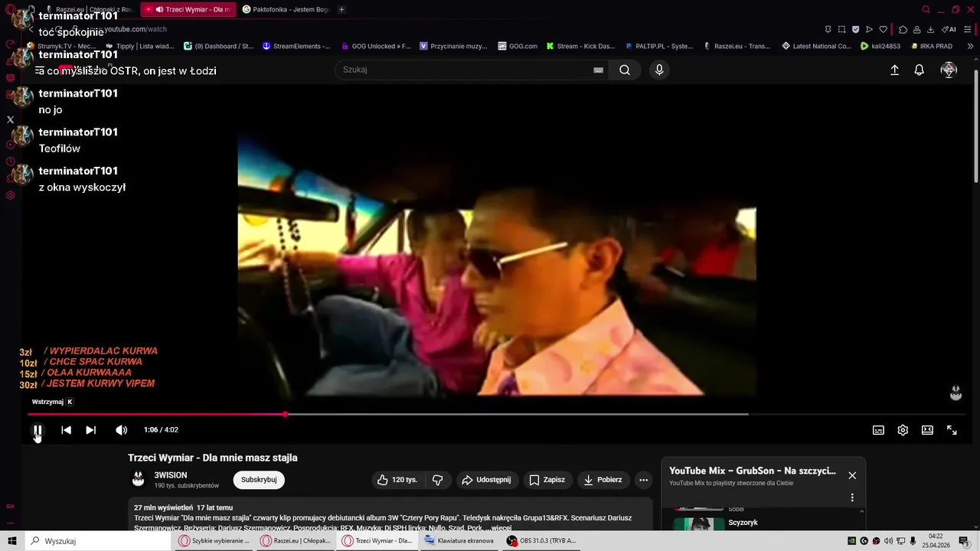Open Klawiatura ekranowa from the taskbar
Viewport: 980px width, 551px height.
click(459, 541)
